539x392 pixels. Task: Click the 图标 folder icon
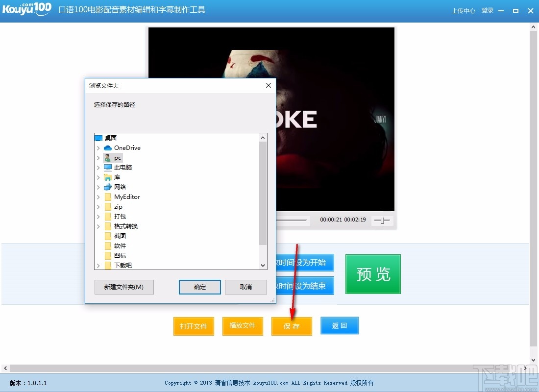(108, 255)
